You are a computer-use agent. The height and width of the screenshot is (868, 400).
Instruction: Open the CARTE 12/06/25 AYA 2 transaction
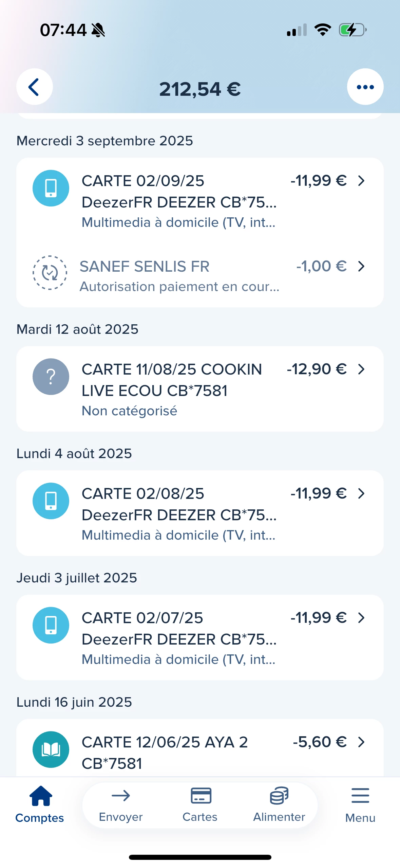click(x=165, y=752)
